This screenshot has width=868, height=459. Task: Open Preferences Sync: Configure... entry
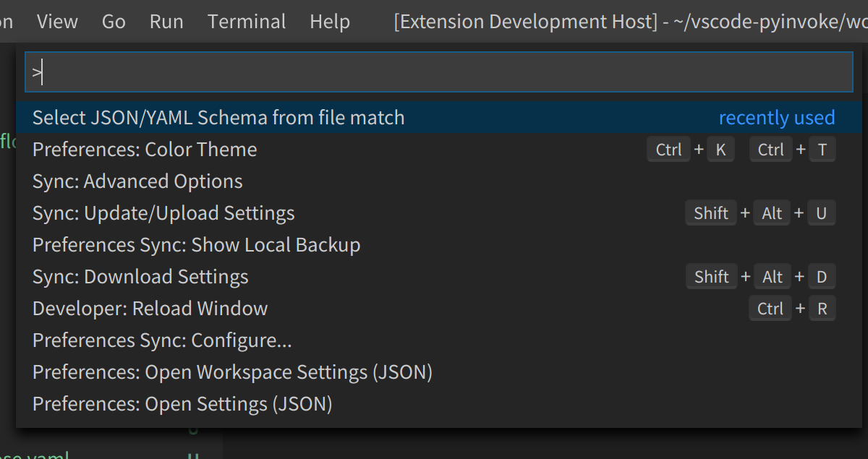[162, 340]
